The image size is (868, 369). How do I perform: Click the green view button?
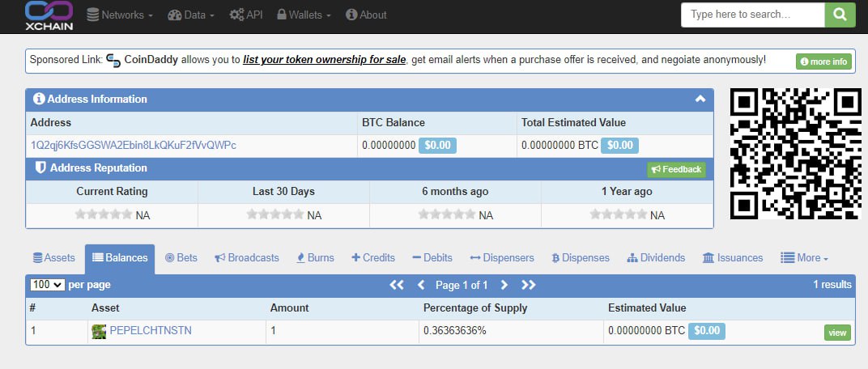click(837, 333)
